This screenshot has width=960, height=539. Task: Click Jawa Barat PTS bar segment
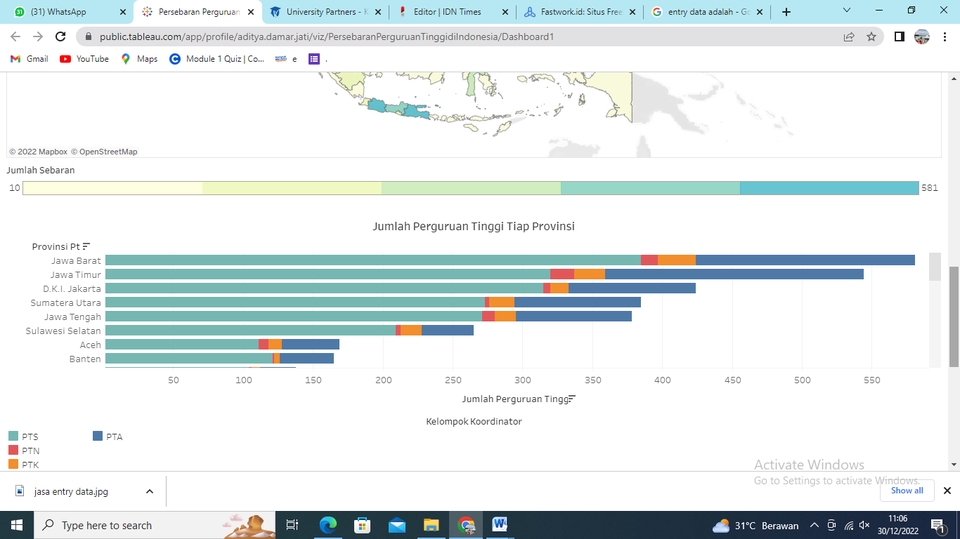coord(373,260)
